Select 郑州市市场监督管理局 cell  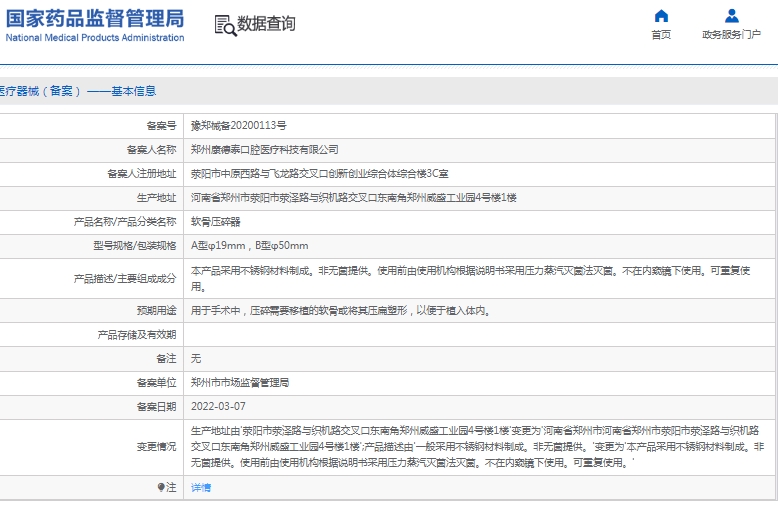click(240, 382)
